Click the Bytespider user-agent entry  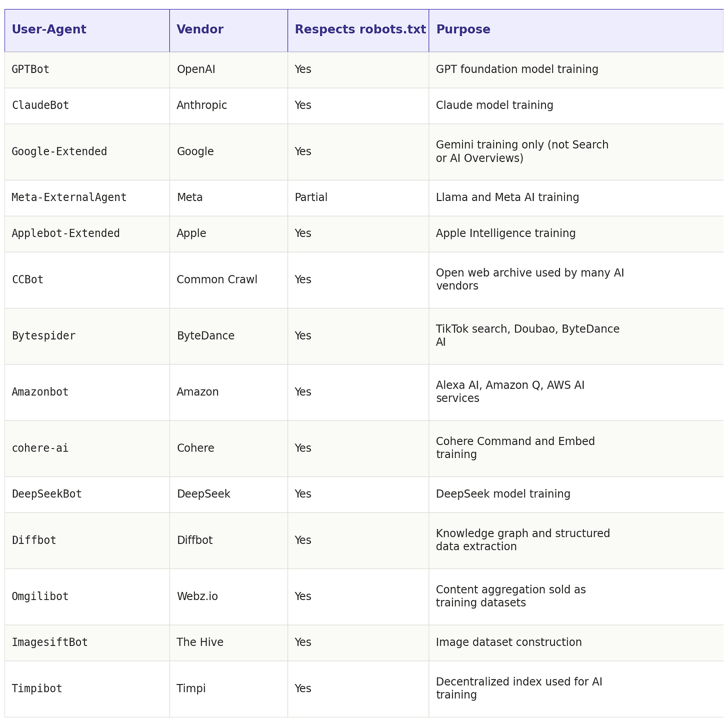(x=43, y=336)
